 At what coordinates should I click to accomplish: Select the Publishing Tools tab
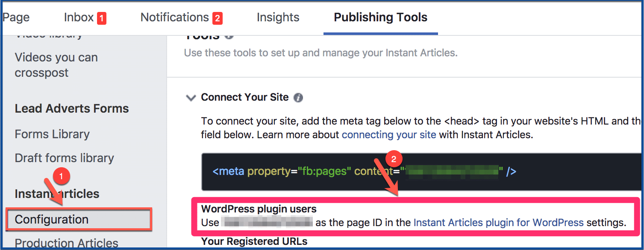381,17
